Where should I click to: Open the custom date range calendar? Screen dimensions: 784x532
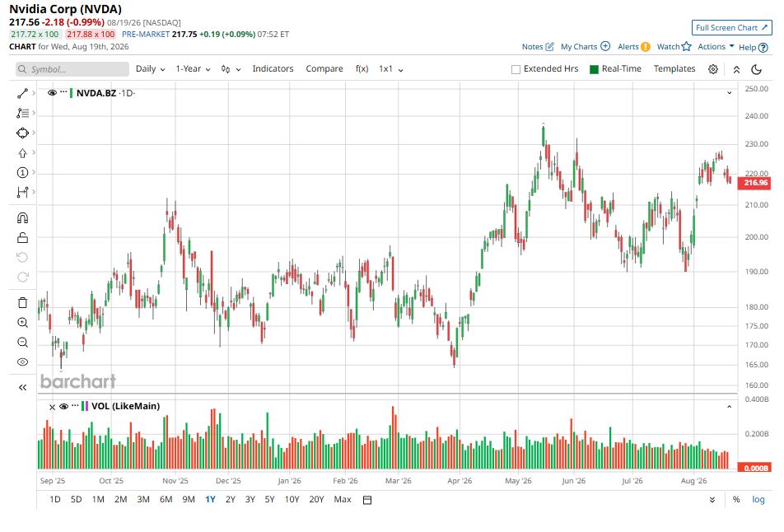367,500
